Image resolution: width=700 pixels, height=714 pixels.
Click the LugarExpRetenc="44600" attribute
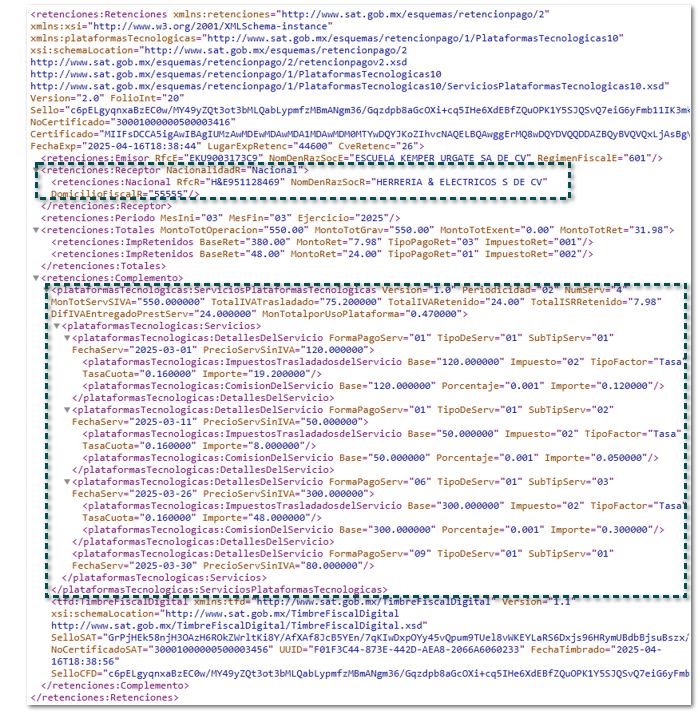[x=270, y=146]
